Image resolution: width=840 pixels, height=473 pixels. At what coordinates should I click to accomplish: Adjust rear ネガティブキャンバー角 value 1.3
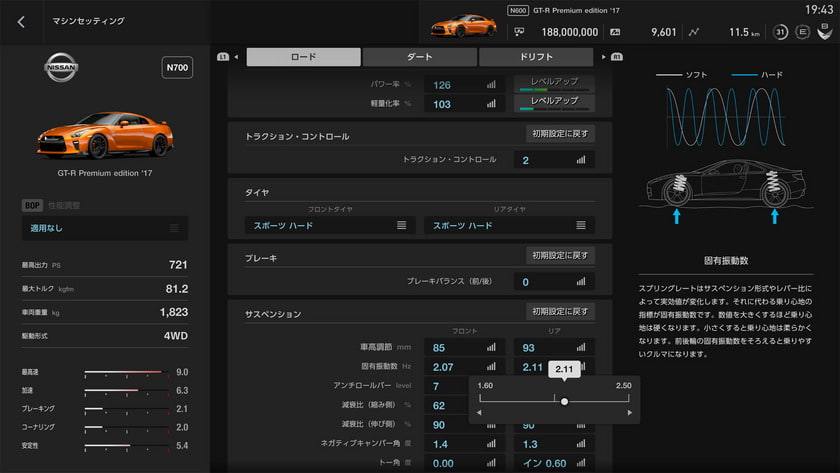tap(554, 444)
